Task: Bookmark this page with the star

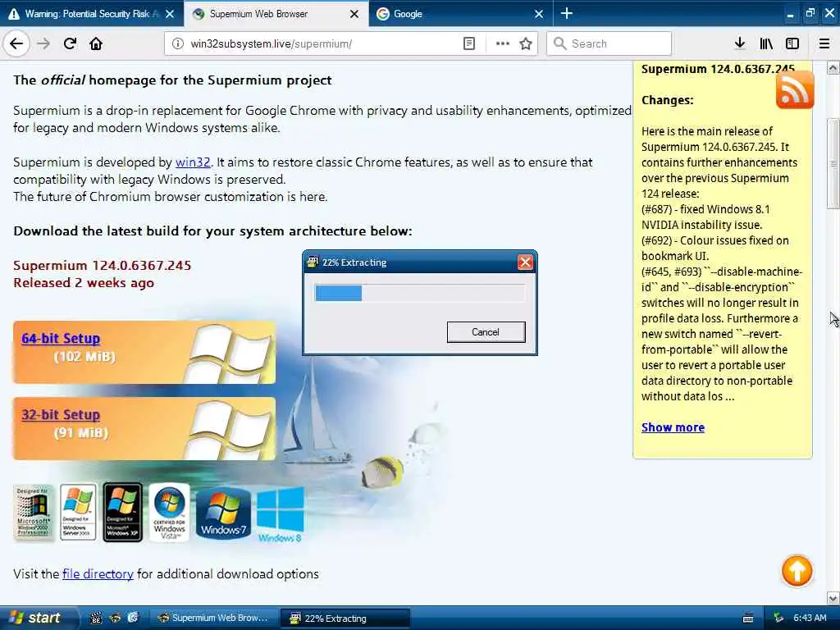Action: (526, 43)
